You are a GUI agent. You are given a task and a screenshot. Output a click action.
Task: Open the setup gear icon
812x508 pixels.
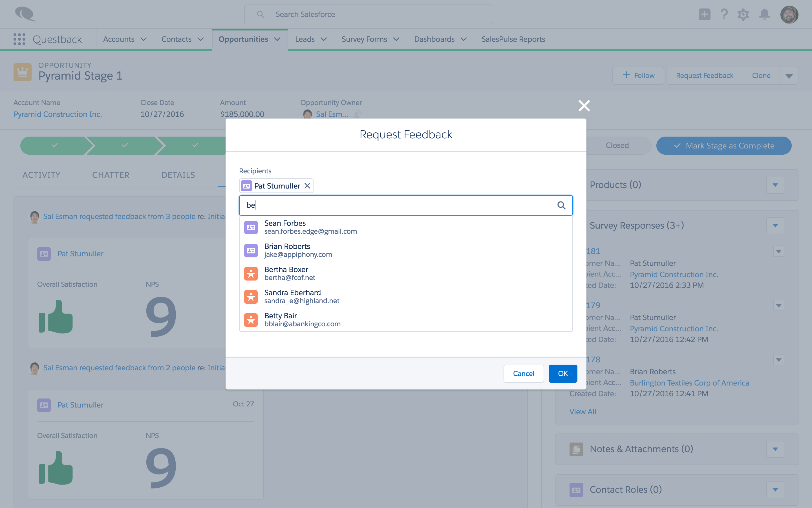(743, 14)
